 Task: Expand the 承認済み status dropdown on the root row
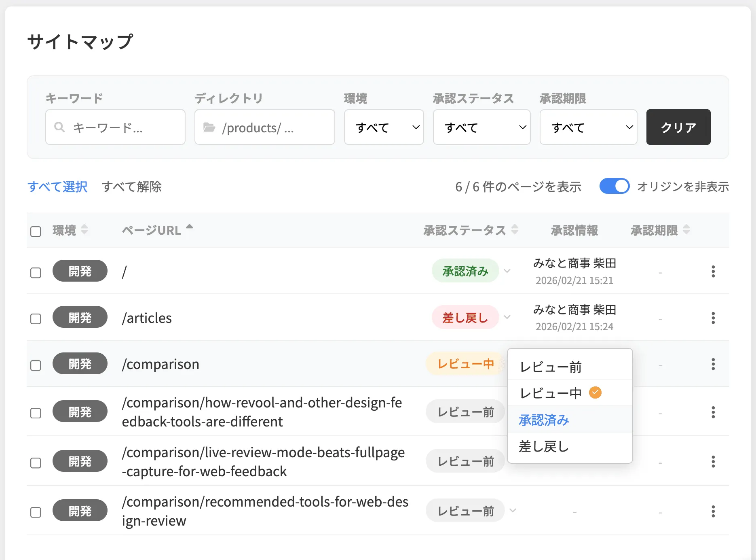(x=507, y=271)
